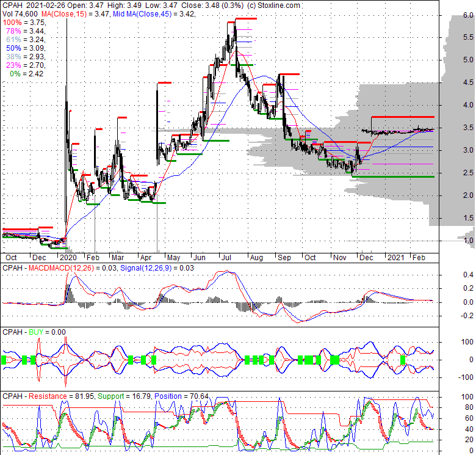This screenshot has width=476, height=455.
Task: Click the 78% = 3.44 Fibonacci level
Action: click(x=26, y=31)
